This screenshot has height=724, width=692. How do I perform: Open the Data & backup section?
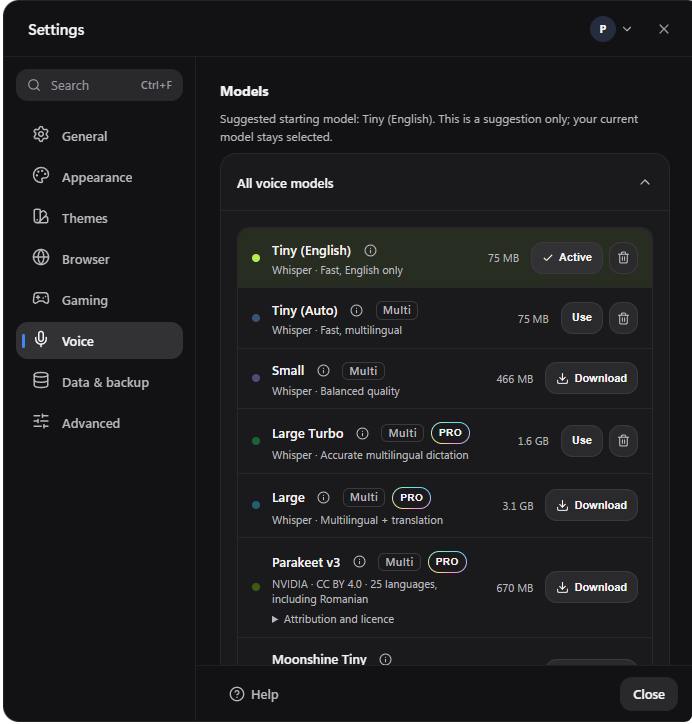click(99, 382)
